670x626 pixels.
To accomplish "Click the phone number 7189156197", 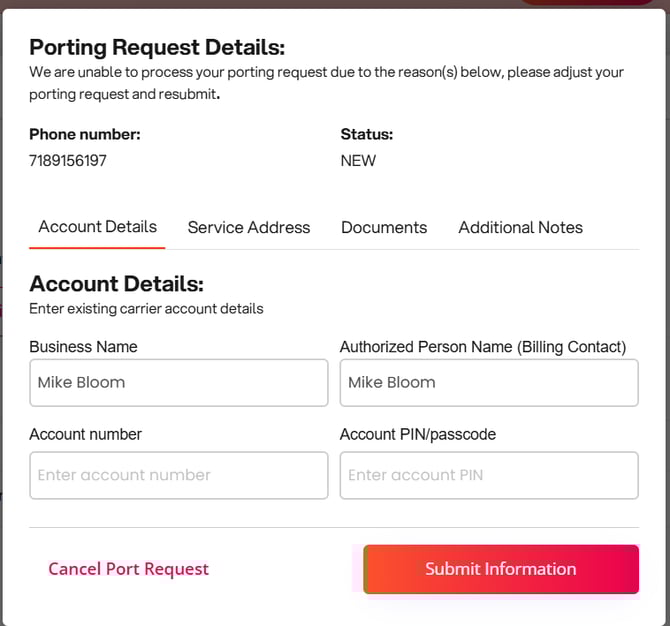I will [68, 161].
